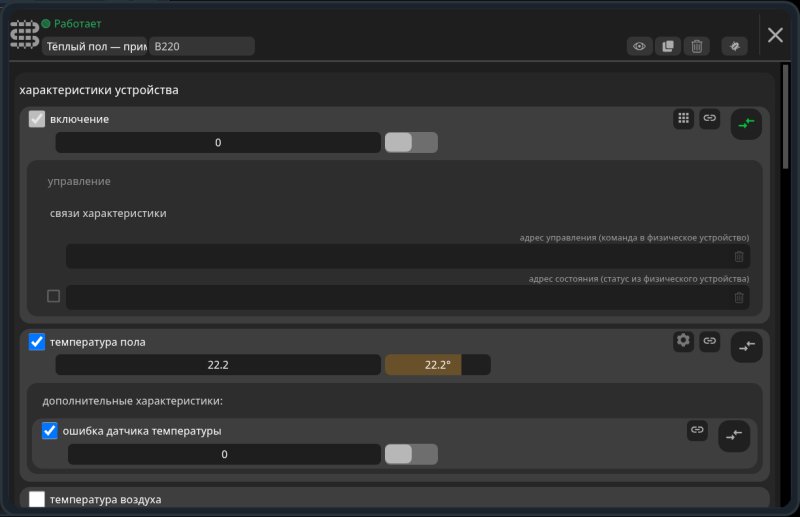Click the характеристики устройства heading
This screenshot has height=517, width=800.
coord(99,90)
